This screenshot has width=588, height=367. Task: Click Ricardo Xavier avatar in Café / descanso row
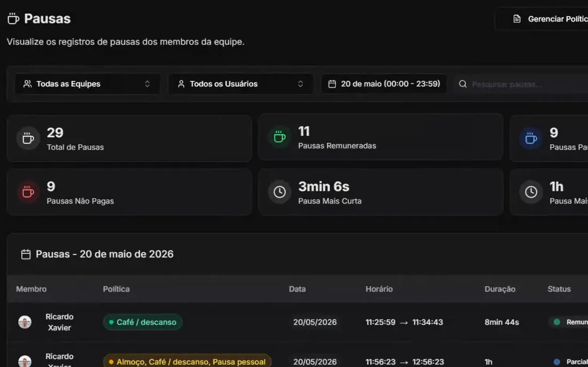[25, 322]
